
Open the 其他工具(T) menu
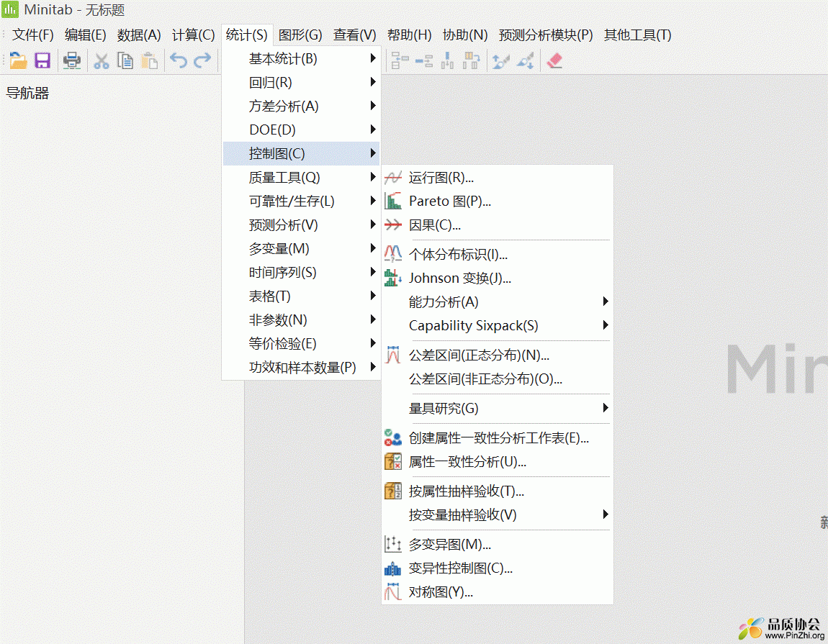pyautogui.click(x=637, y=35)
